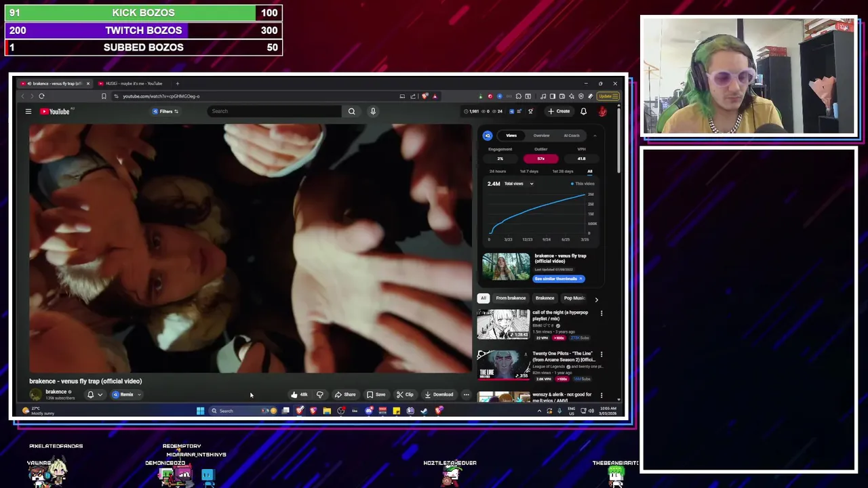This screenshot has width=868, height=488.
Task: Open call of the night playlist thumbnail
Action: [502, 324]
